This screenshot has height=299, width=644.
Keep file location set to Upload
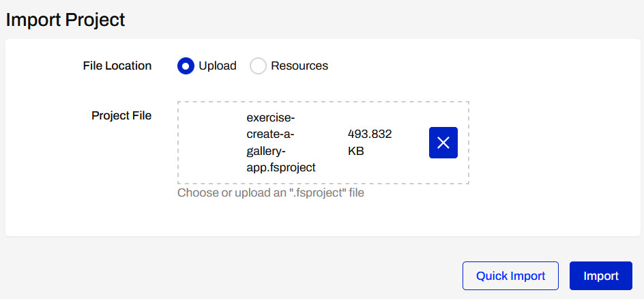(x=186, y=66)
